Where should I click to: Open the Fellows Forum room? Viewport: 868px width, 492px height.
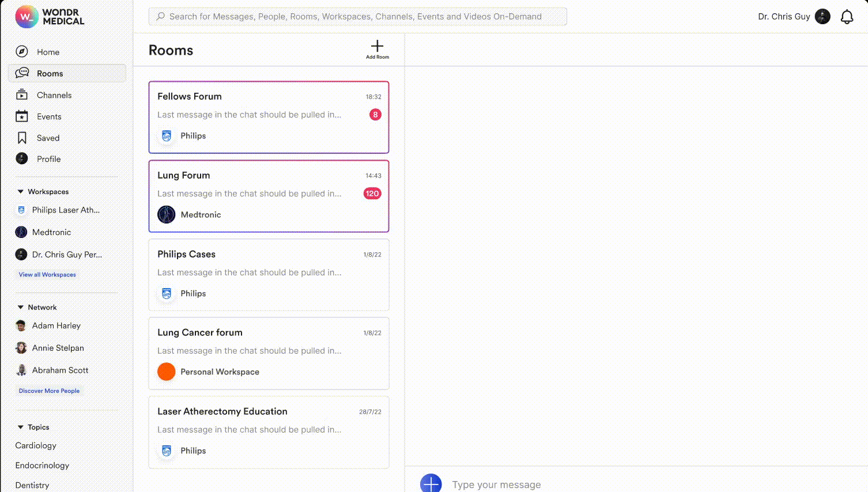click(x=269, y=117)
